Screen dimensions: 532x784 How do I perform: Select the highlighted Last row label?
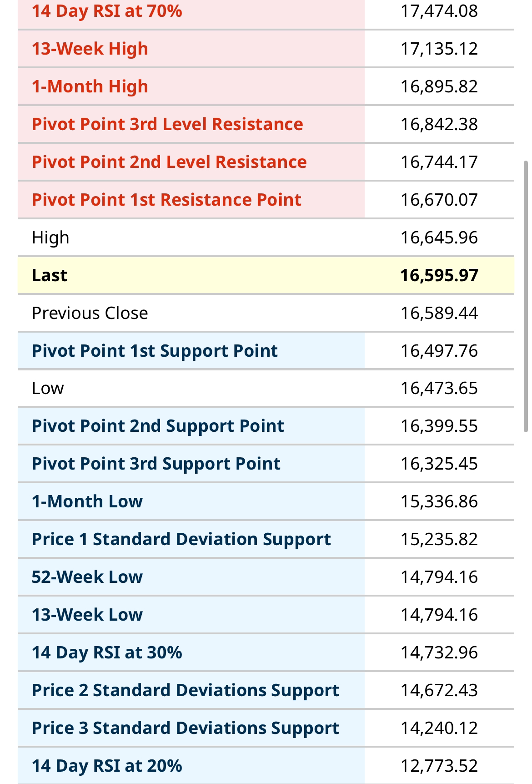(50, 275)
